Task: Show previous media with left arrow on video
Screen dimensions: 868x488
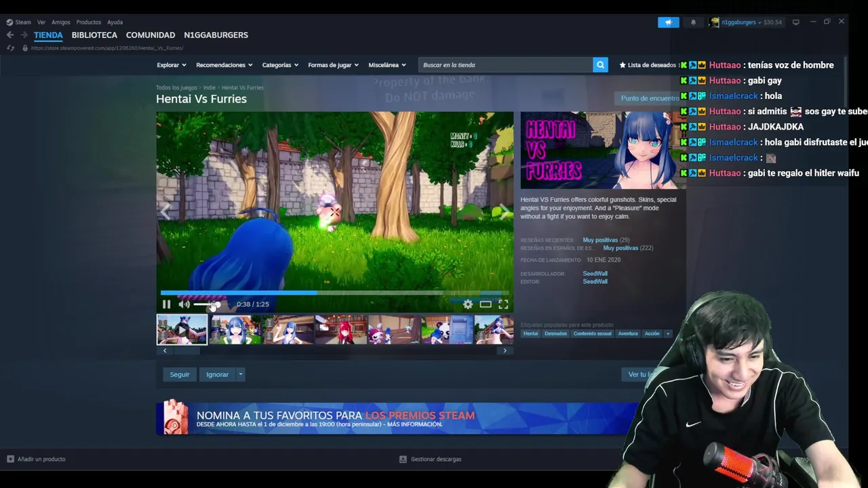Action: tap(165, 211)
